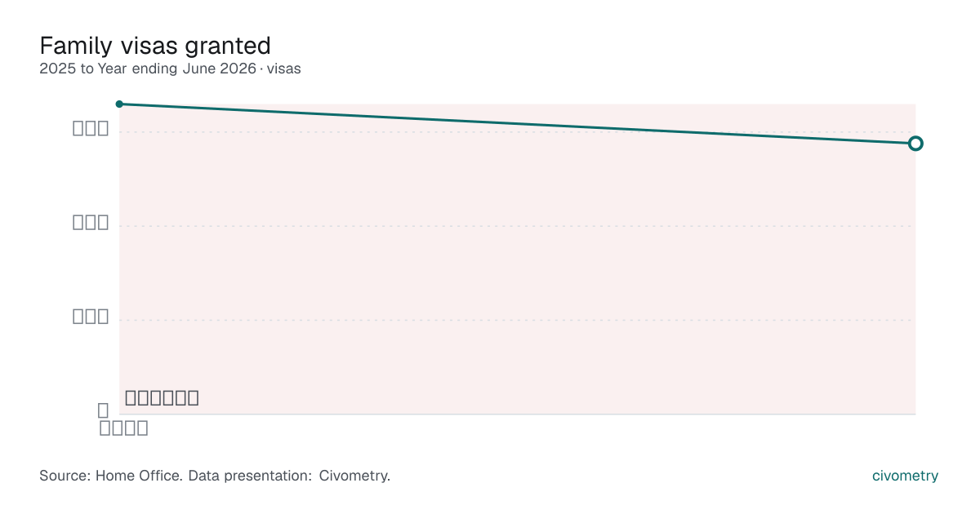980x514 pixels.
Task: Click the filled starting data point
Action: tap(119, 104)
